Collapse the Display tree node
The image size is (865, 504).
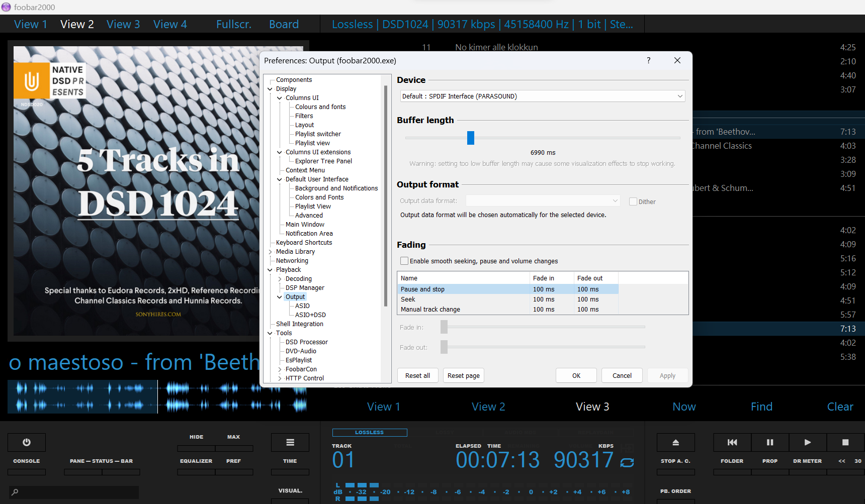(x=270, y=89)
